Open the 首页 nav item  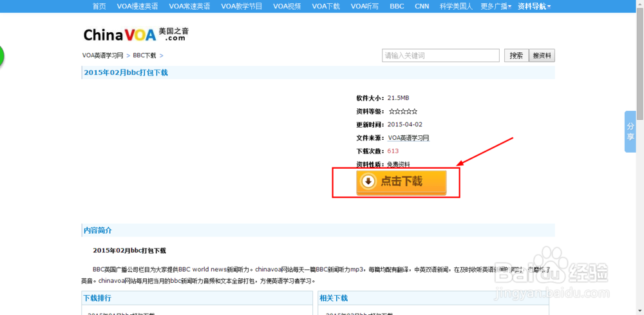[99, 6]
